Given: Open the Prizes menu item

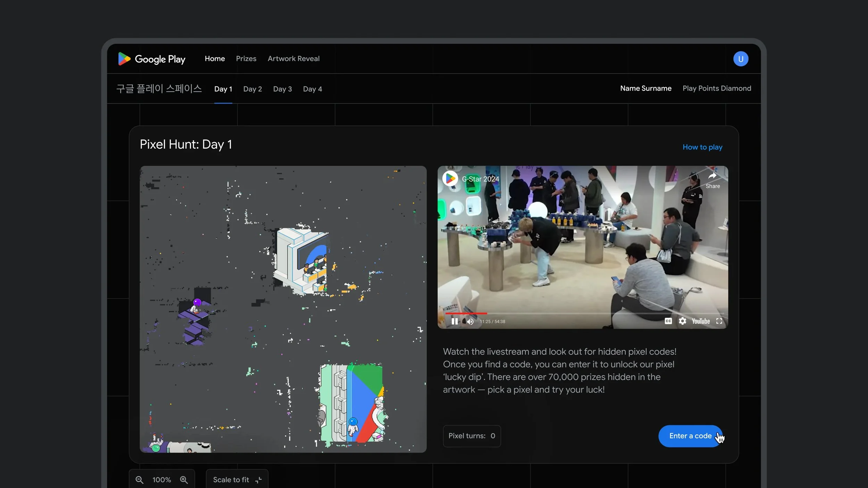Looking at the screenshot, I should [x=246, y=59].
